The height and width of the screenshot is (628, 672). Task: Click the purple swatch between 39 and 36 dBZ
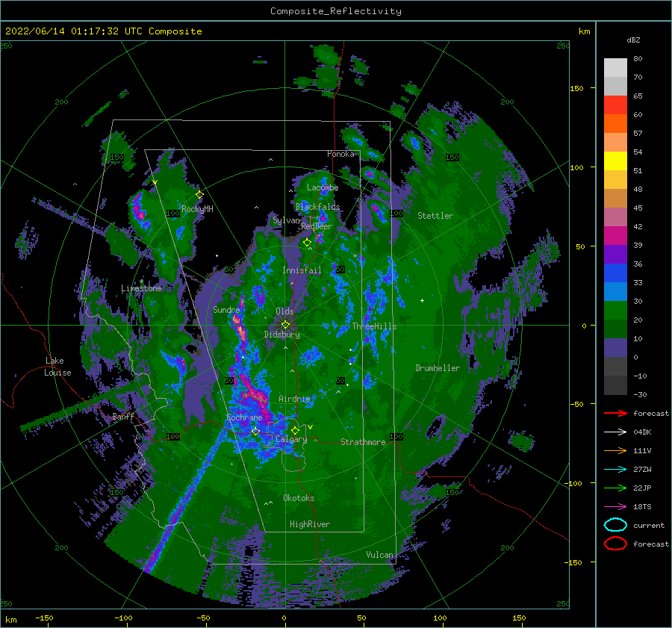tap(615, 255)
